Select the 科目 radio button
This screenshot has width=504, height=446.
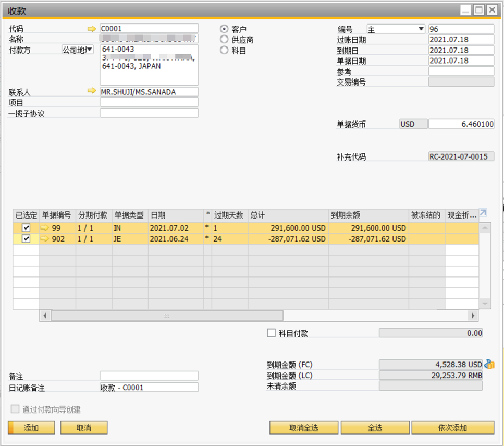tap(224, 50)
